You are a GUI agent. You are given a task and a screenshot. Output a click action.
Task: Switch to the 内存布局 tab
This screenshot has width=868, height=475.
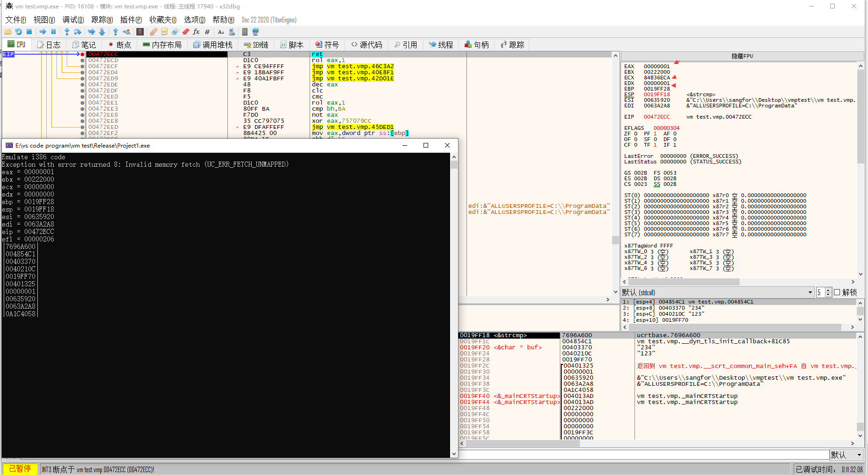pyautogui.click(x=162, y=45)
